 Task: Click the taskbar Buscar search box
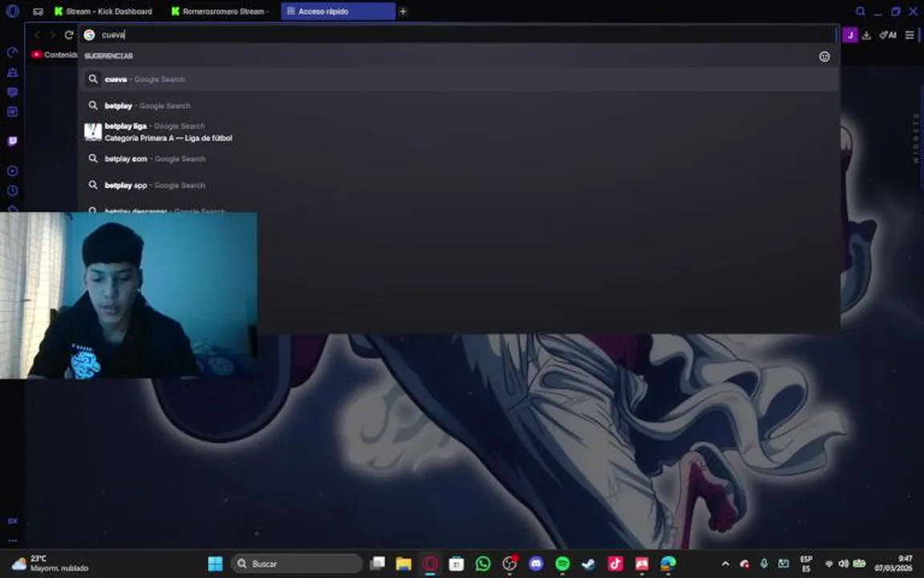click(297, 564)
